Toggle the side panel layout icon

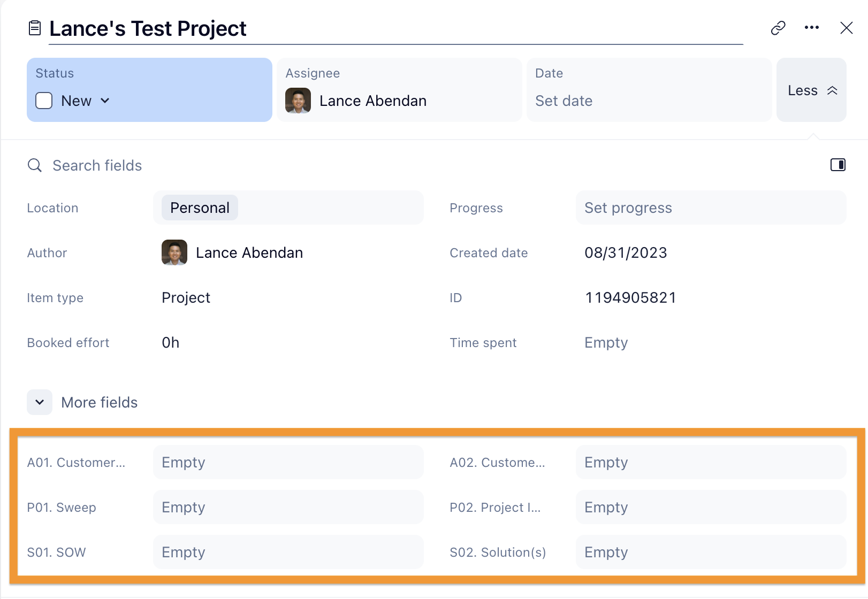click(837, 165)
